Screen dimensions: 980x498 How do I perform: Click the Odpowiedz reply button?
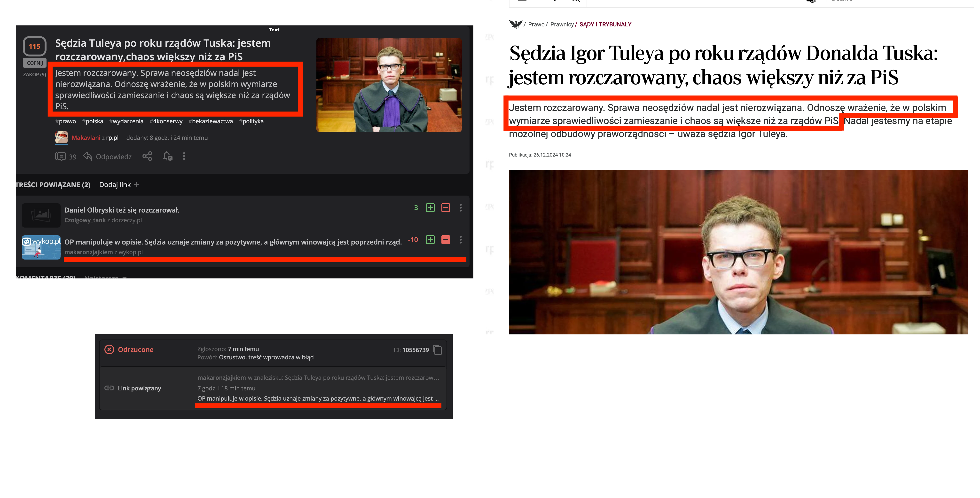[x=108, y=157]
